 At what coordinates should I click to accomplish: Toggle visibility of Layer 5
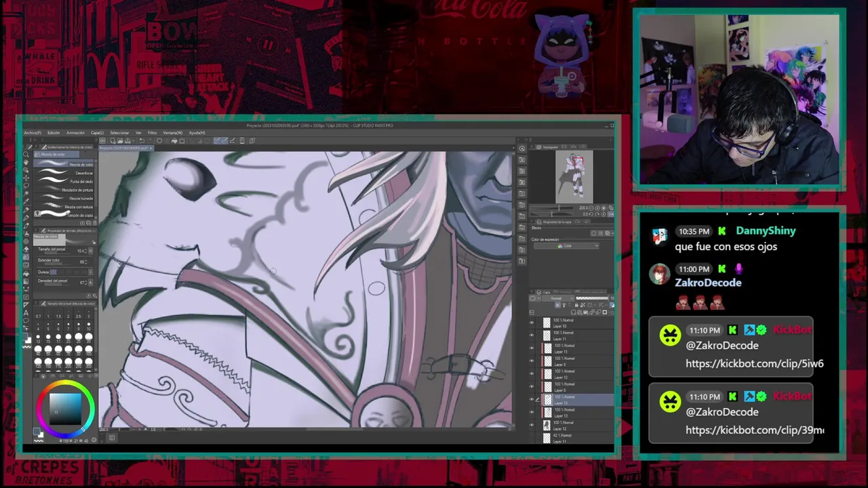click(x=532, y=361)
